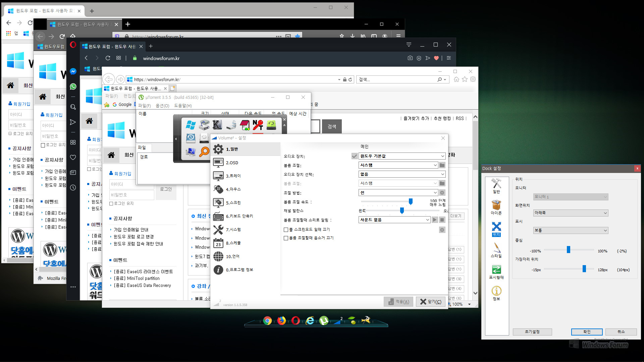
Task: Select 8.스케쥴 in Volume2 settings list
Action: [245, 243]
